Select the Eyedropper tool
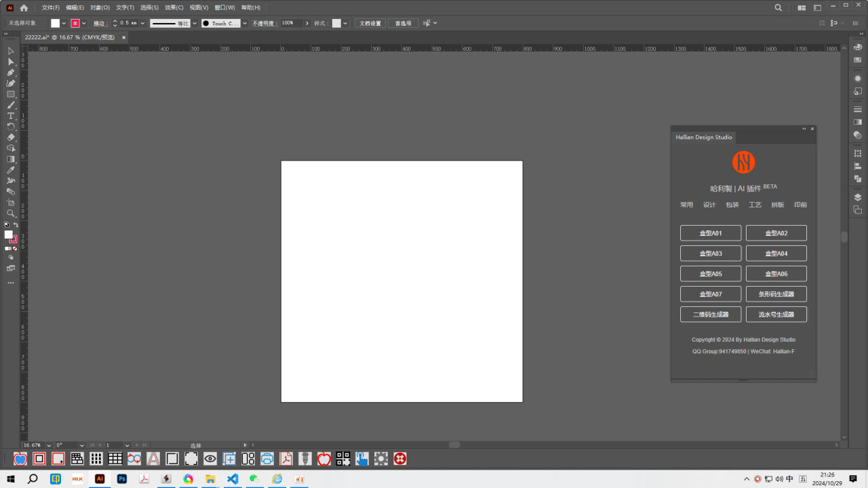 [x=11, y=170]
